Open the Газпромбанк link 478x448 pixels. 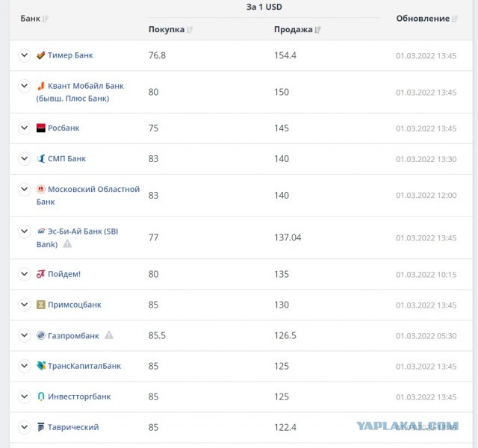(x=73, y=335)
